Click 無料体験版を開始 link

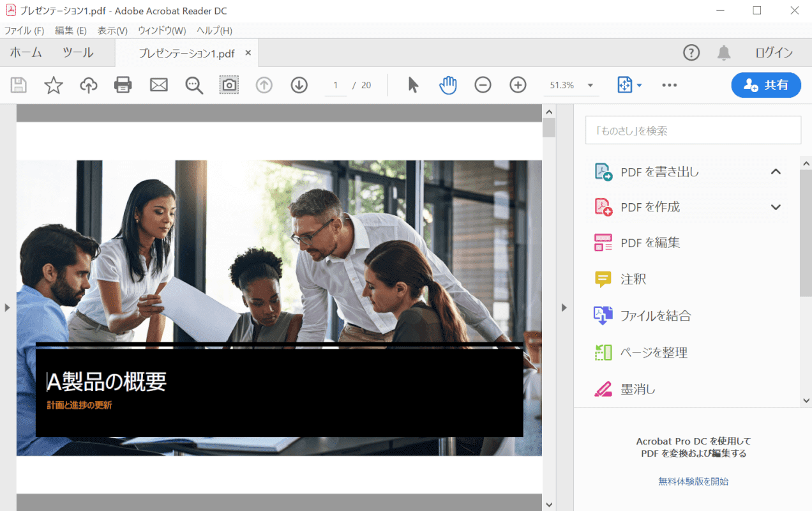click(693, 482)
